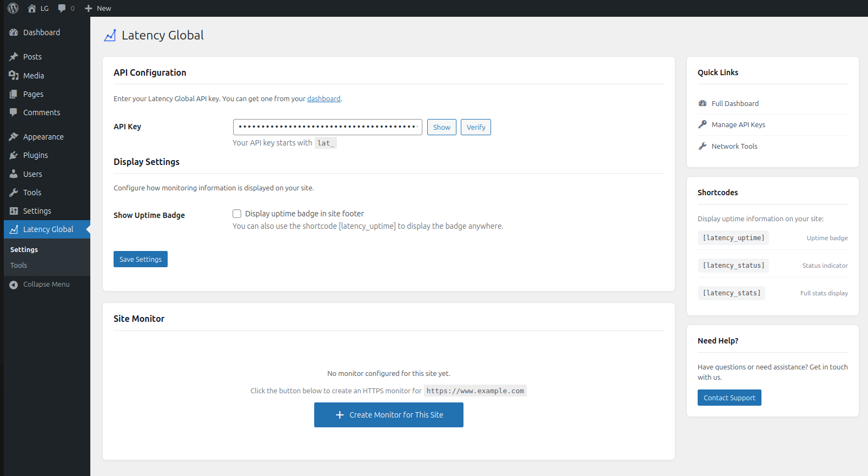The height and width of the screenshot is (476, 868).
Task: Click the Settings sliders icon in sidebar
Action: tap(14, 211)
